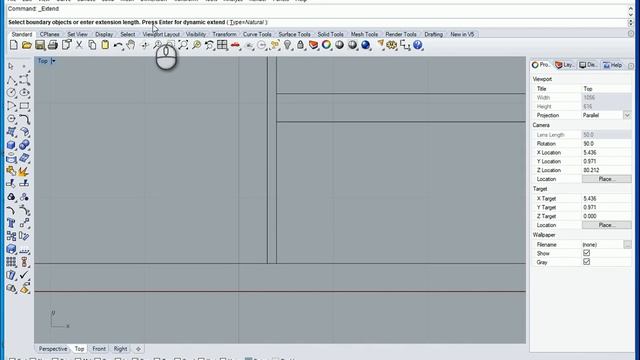640x360 pixels.
Task: Click the viewport Title field showing Top
Action: click(606, 89)
